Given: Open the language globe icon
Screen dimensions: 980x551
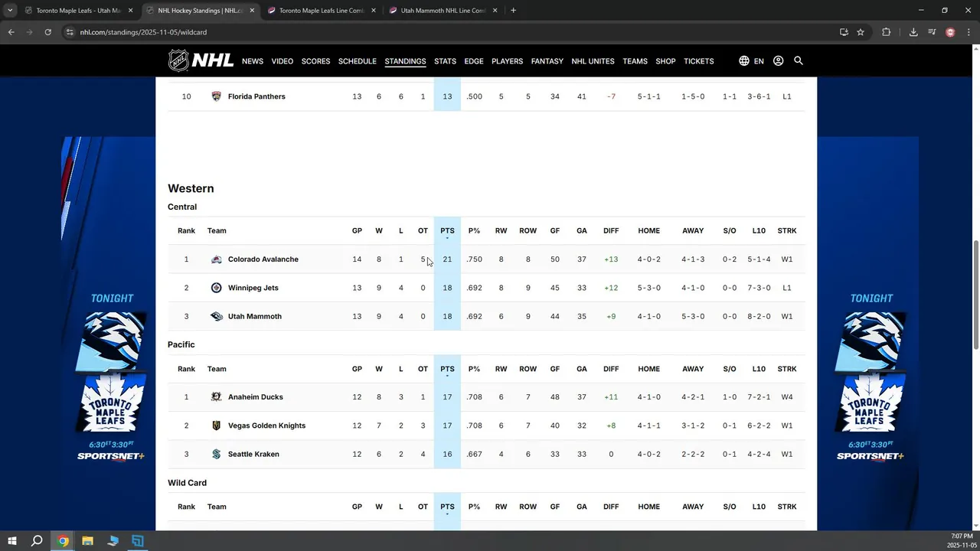Looking at the screenshot, I should 743,60.
